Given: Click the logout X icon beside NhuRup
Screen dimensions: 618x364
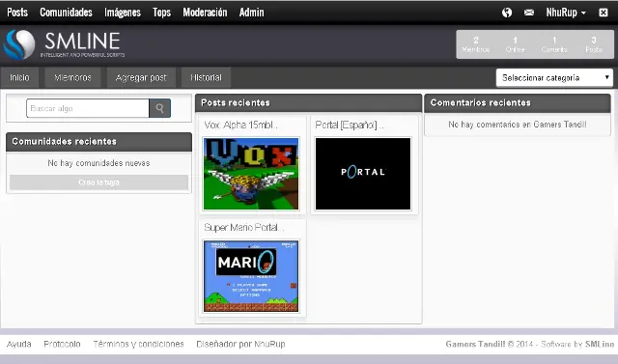Looking at the screenshot, I should click(603, 13).
